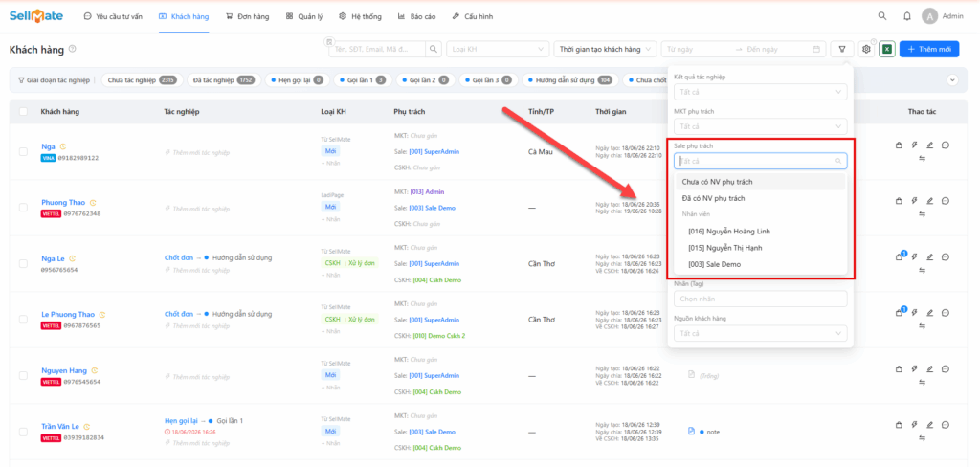Screen dimensions: 980x467
Task: Filter by Đã tác nghiệp stage
Action: [224, 80]
